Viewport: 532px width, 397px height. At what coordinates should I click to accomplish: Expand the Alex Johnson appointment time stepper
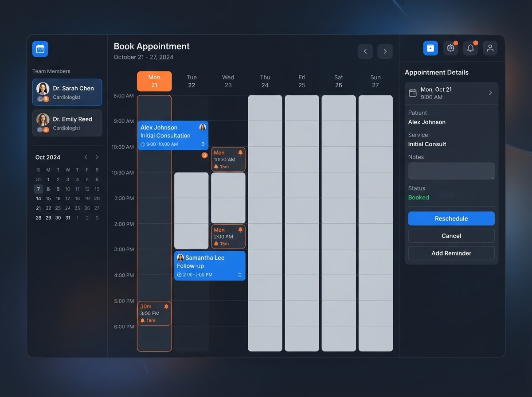[x=203, y=144]
